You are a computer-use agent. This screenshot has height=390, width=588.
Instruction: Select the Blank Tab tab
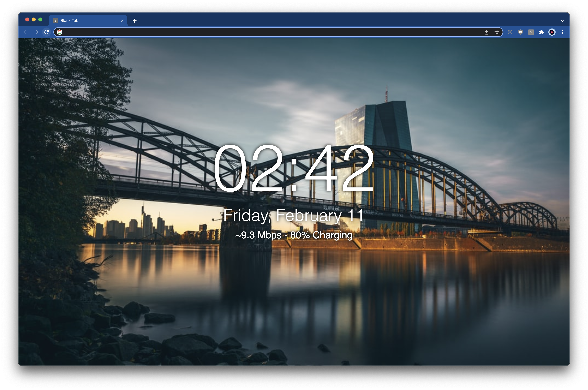click(88, 21)
